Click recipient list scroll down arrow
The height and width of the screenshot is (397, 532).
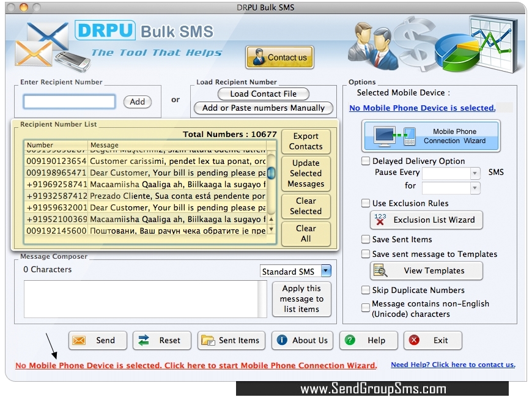(271, 229)
